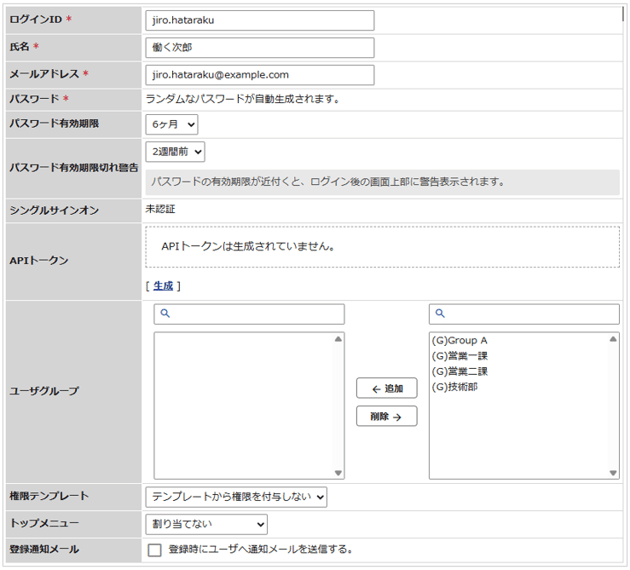
Task: Click the left user group search field
Action: tap(249, 314)
